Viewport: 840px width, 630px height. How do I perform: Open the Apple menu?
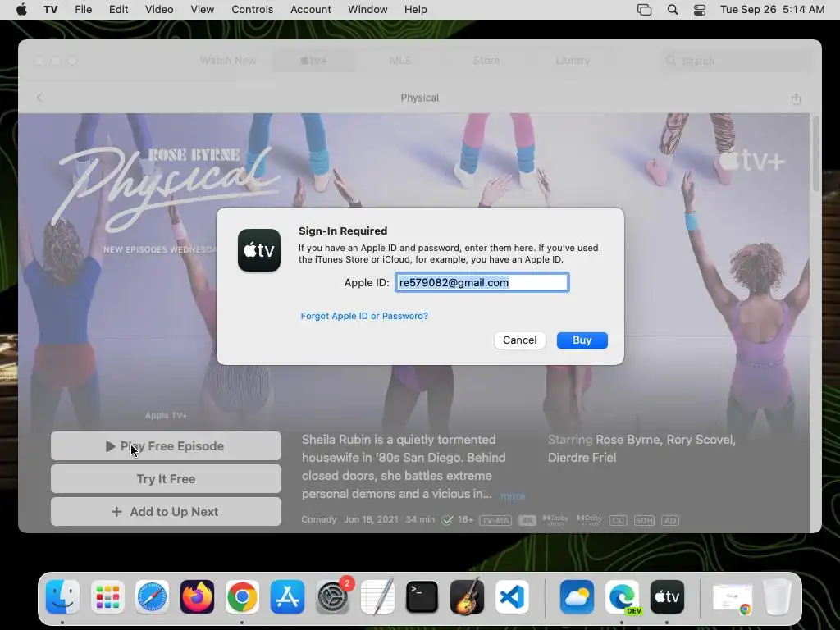(21, 9)
